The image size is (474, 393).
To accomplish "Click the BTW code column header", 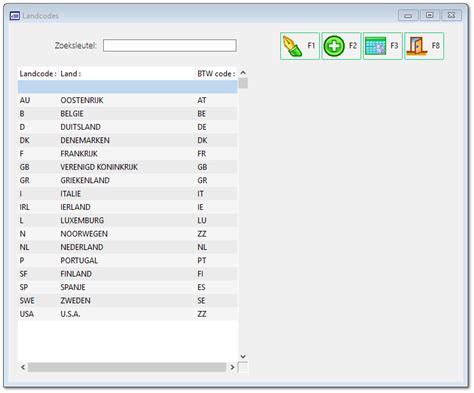I will coord(216,74).
